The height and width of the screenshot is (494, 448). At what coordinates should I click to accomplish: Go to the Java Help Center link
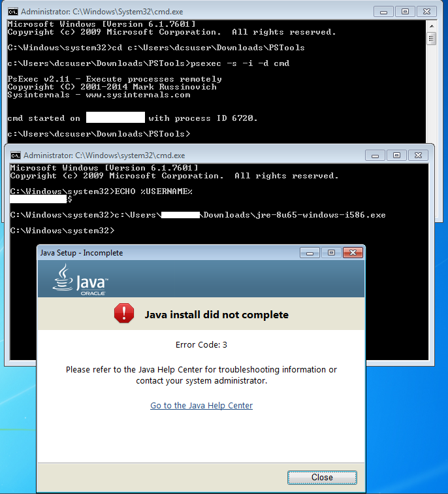click(x=201, y=406)
